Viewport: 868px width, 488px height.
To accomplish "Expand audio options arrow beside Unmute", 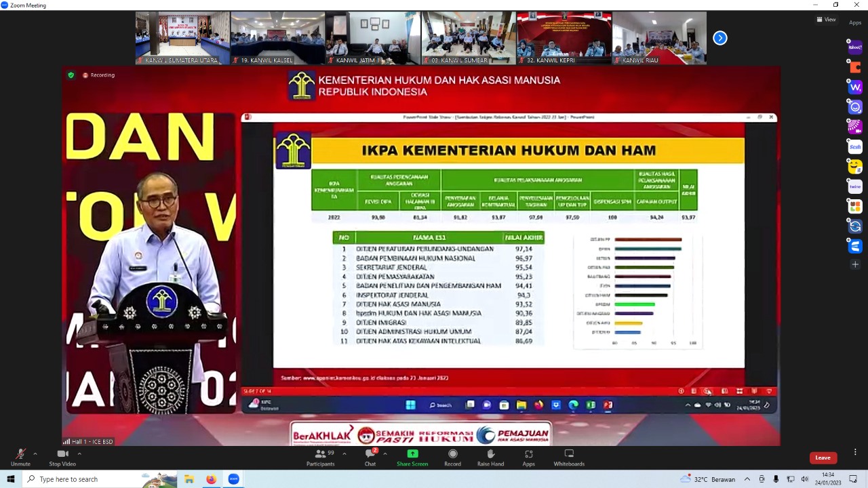I will [x=35, y=453].
